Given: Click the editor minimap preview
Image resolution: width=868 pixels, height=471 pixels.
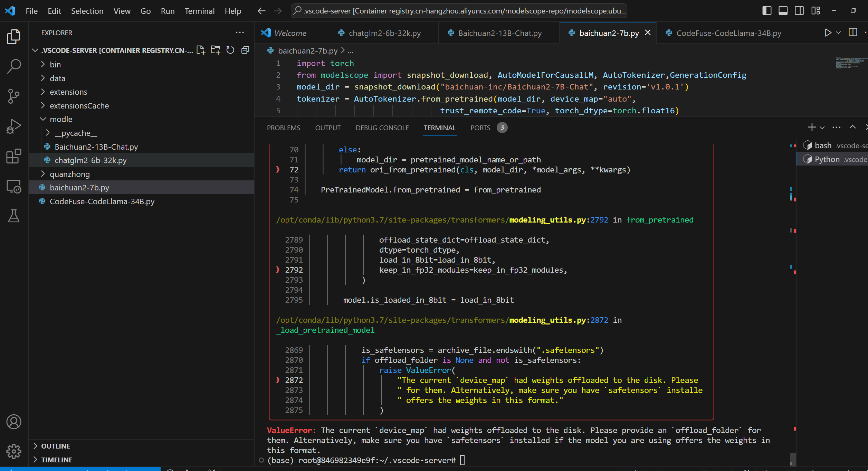Looking at the screenshot, I should click(x=851, y=63).
